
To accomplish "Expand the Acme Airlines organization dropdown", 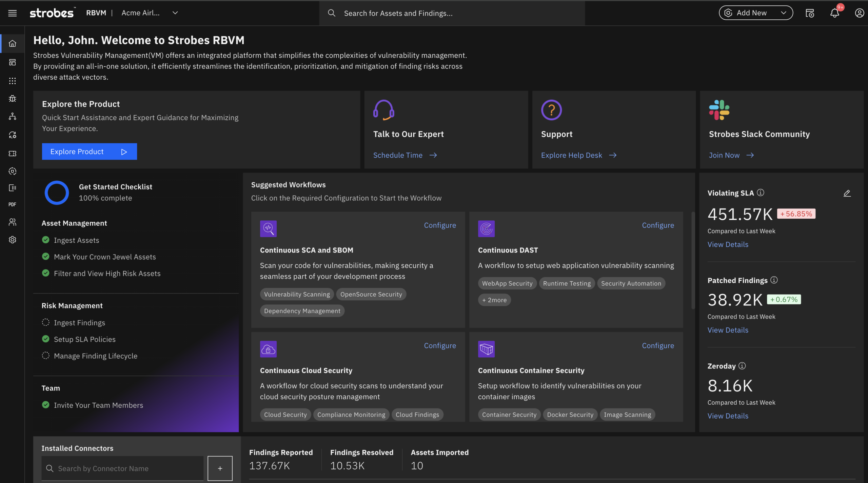I will point(175,13).
